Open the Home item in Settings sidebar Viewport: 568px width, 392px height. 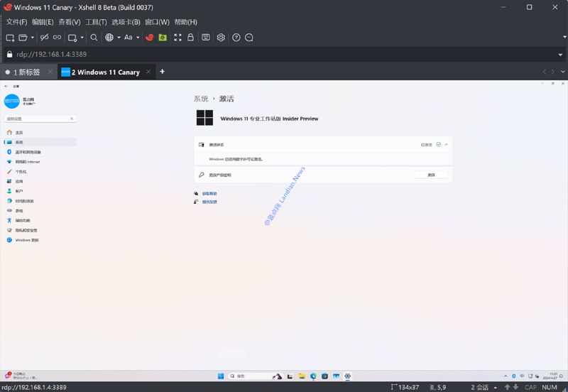coord(40,132)
